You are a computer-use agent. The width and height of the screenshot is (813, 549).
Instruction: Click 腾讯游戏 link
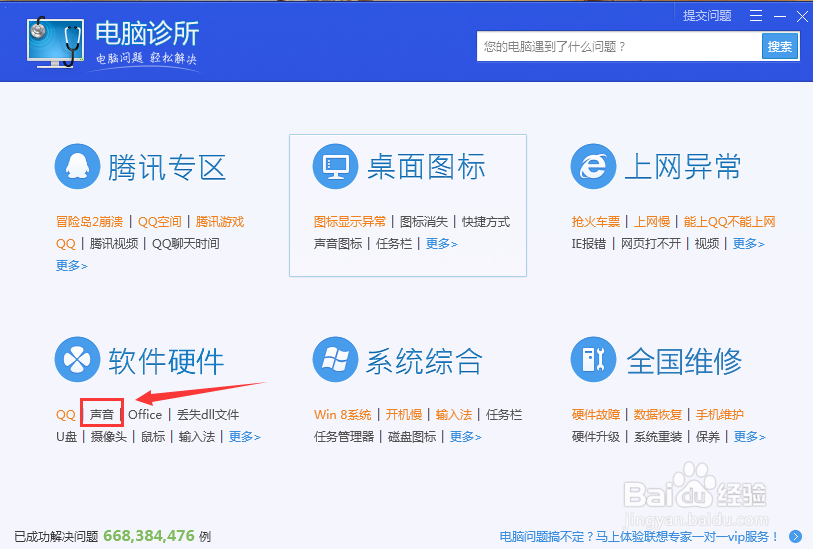pos(219,222)
